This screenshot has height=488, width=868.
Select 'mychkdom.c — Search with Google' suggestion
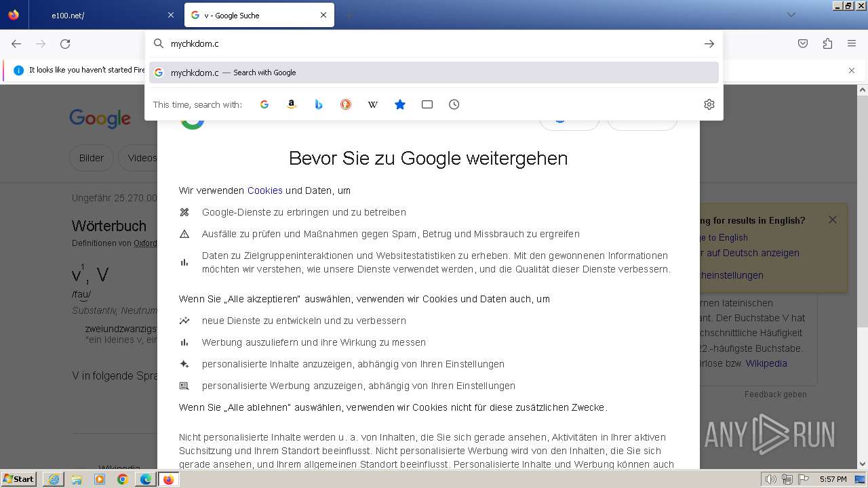(x=434, y=73)
